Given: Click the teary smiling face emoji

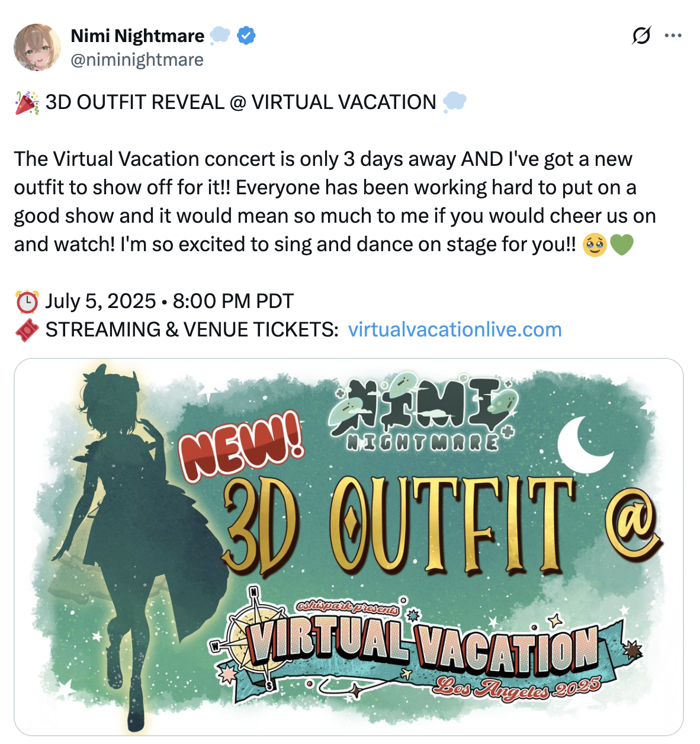Looking at the screenshot, I should click(595, 245).
